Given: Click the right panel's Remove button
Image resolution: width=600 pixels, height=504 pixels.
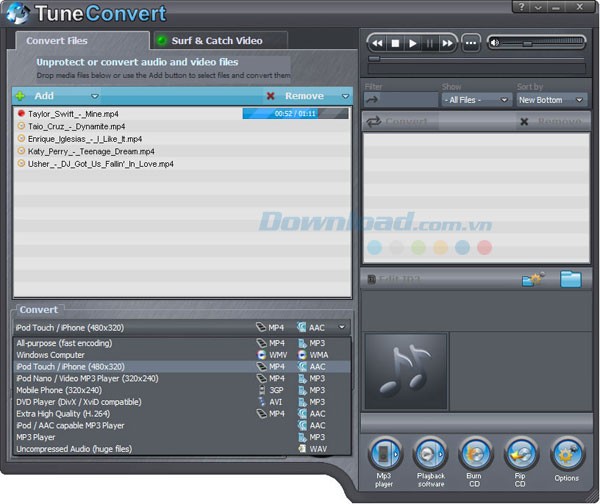Looking at the screenshot, I should 551,122.
